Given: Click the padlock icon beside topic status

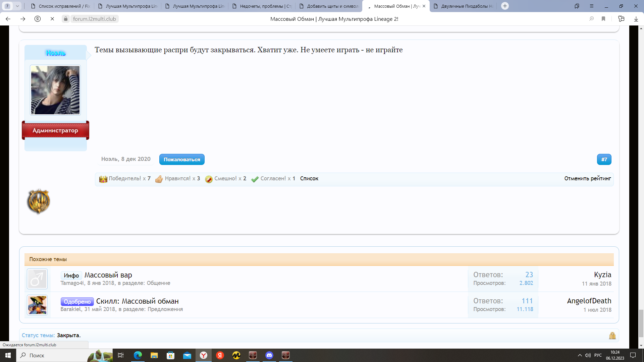Looking at the screenshot, I should point(612,336).
